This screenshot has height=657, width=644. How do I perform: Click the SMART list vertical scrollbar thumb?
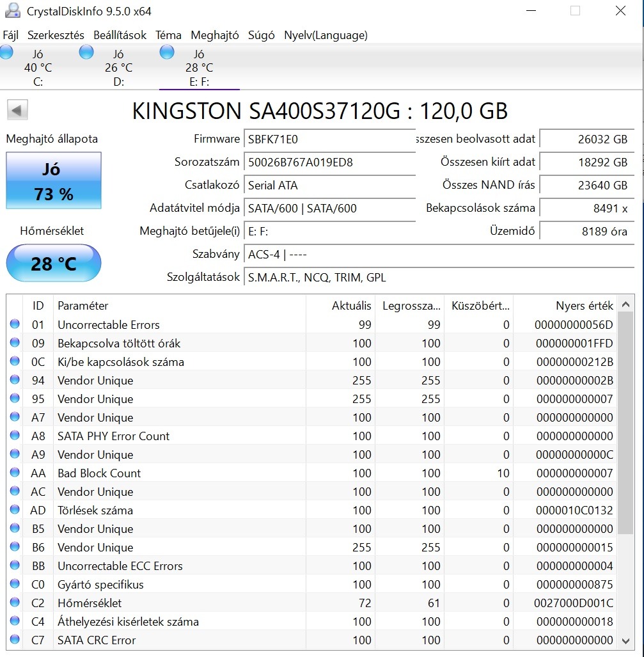point(625,423)
